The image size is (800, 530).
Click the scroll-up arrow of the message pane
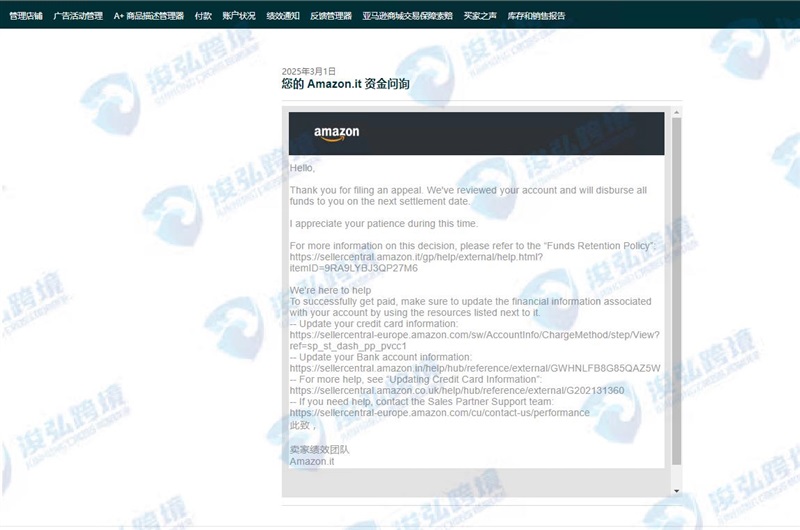(677, 112)
